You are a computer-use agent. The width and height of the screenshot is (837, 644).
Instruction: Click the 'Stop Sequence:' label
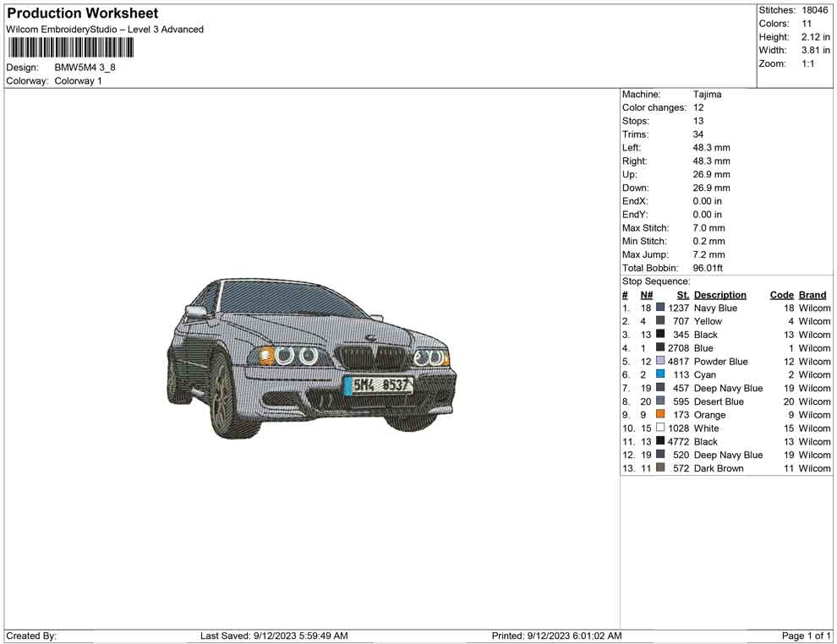(656, 281)
